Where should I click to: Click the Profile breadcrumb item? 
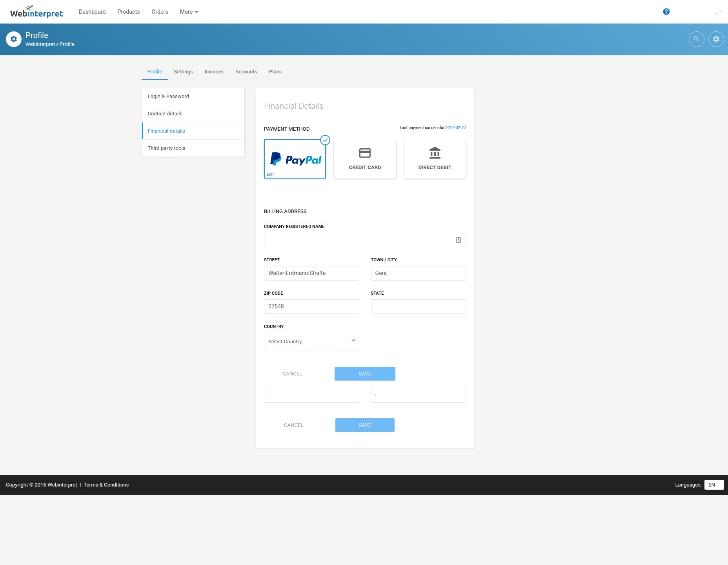coord(67,44)
